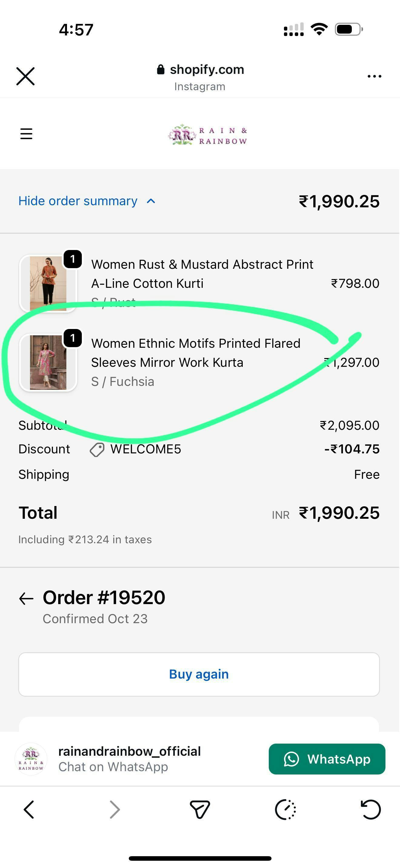Open the three-dot browser options menu
Image resolution: width=400 pixels, height=868 pixels.
click(x=374, y=77)
